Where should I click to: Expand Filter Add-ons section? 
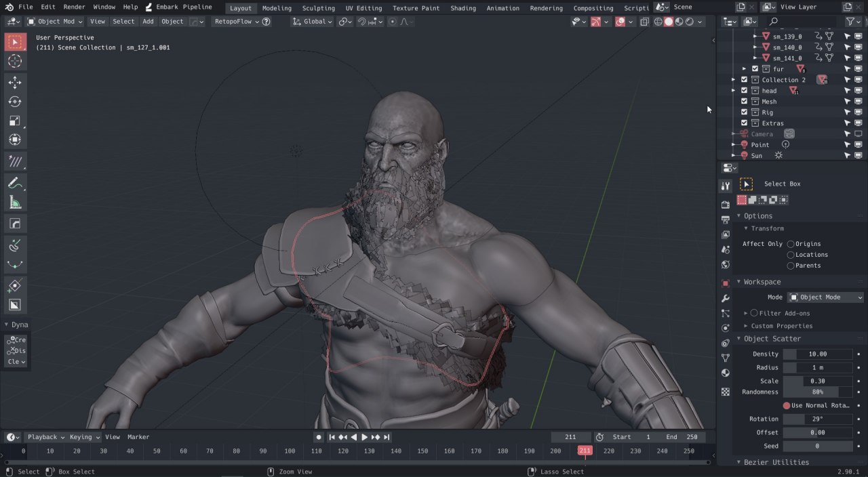pyautogui.click(x=746, y=313)
